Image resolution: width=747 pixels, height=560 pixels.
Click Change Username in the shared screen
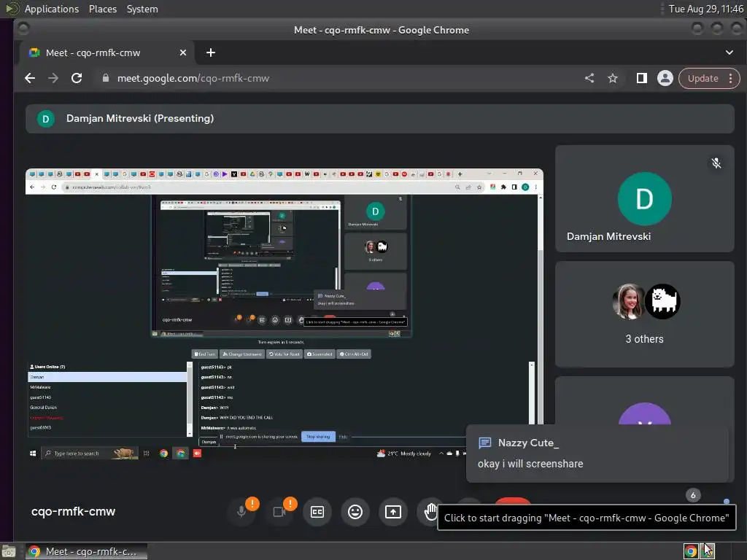(242, 354)
